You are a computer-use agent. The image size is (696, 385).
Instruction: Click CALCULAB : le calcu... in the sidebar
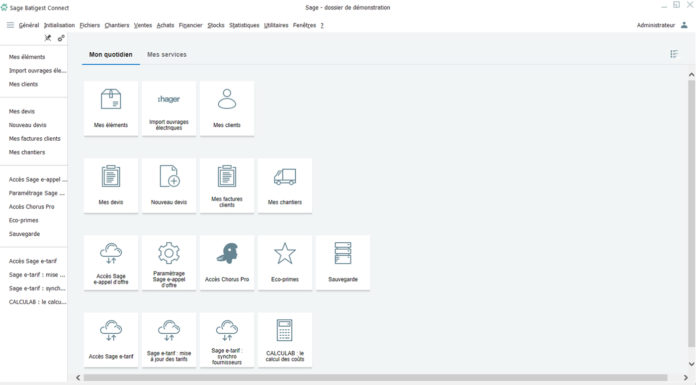[38, 302]
